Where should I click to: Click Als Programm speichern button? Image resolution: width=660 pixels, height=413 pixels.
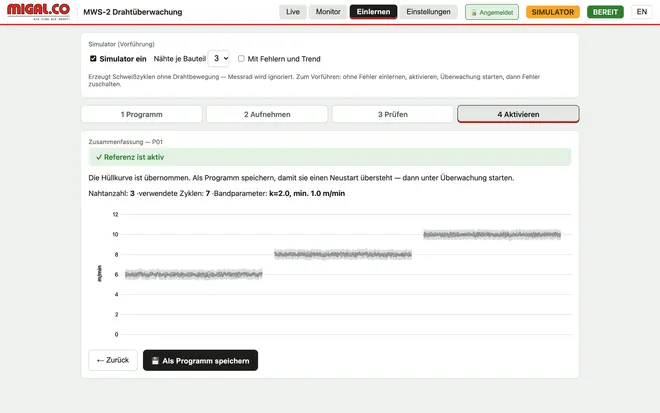200,360
